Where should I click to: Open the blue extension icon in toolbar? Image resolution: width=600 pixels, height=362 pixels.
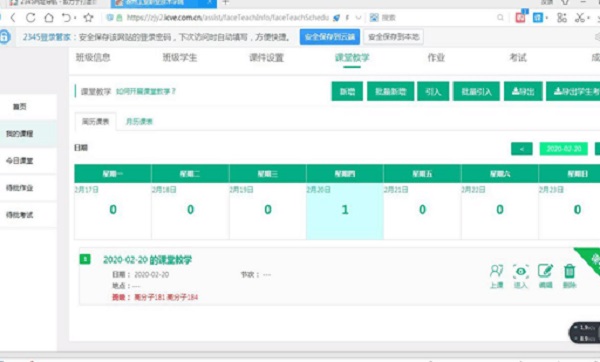tap(538, 18)
